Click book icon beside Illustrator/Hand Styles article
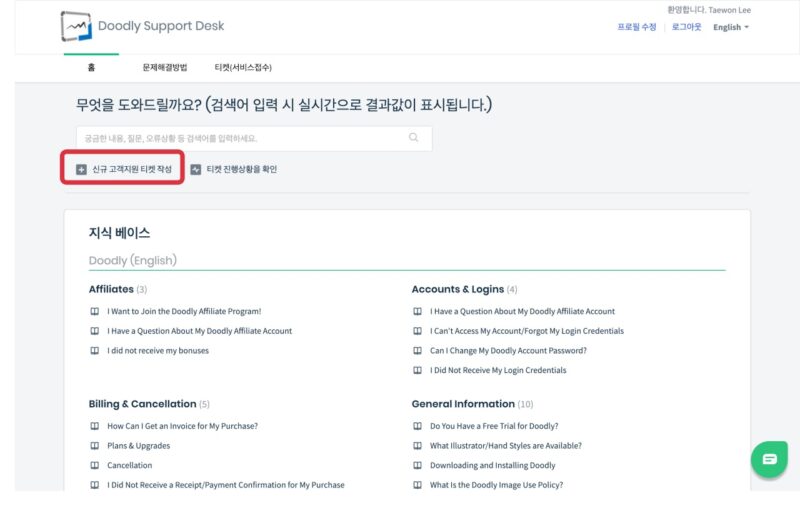800x508 pixels. click(x=417, y=445)
